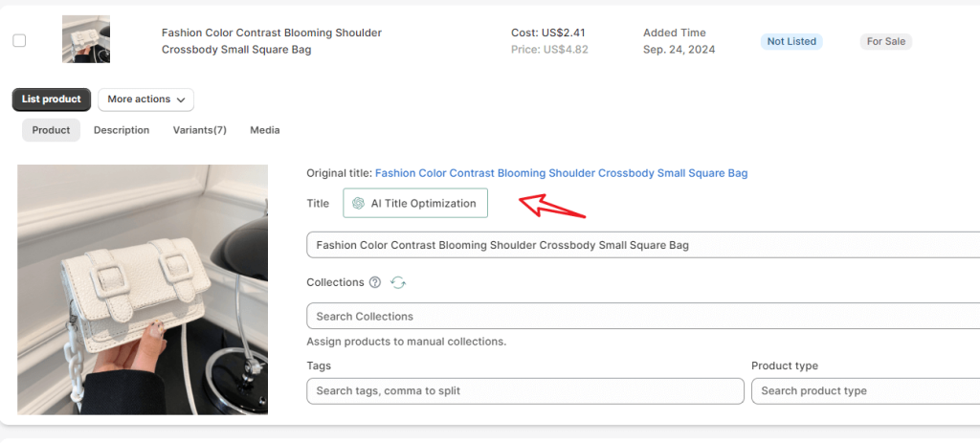Click the Not Listed status badge
The image size is (980, 443).
[x=791, y=41]
